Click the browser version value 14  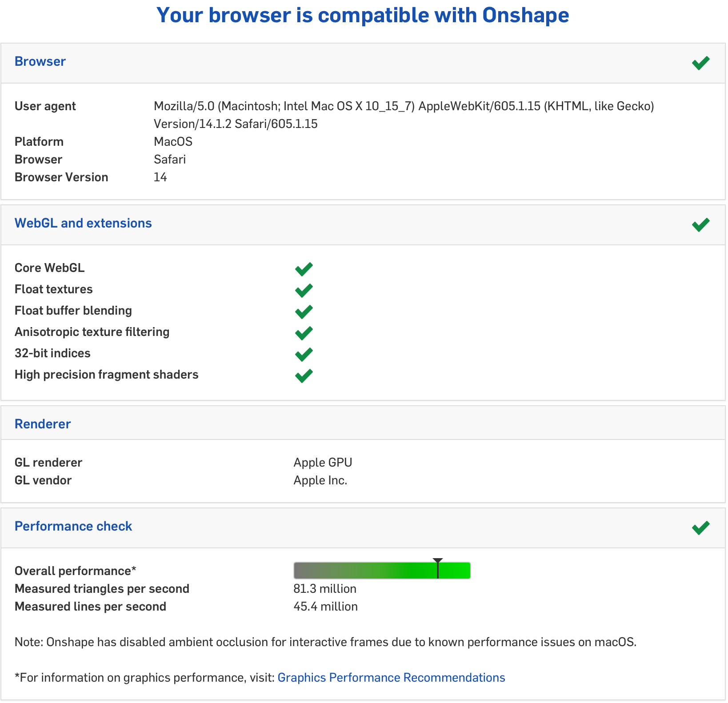(160, 177)
